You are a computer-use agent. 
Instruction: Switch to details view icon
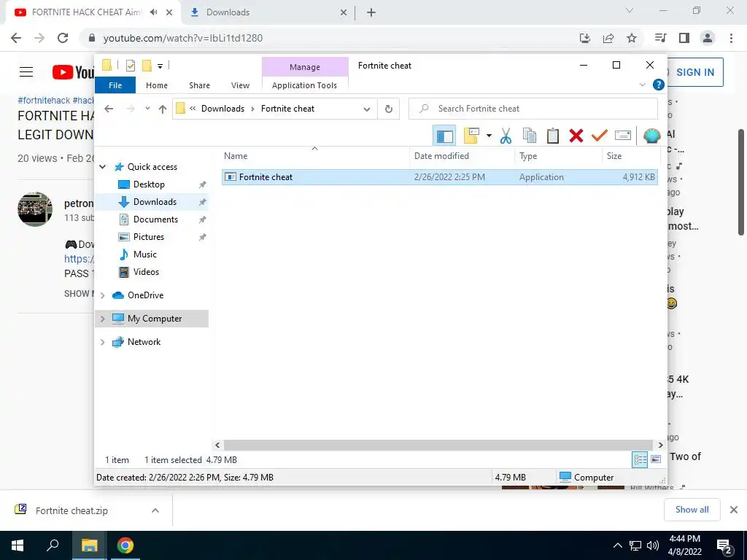point(640,459)
